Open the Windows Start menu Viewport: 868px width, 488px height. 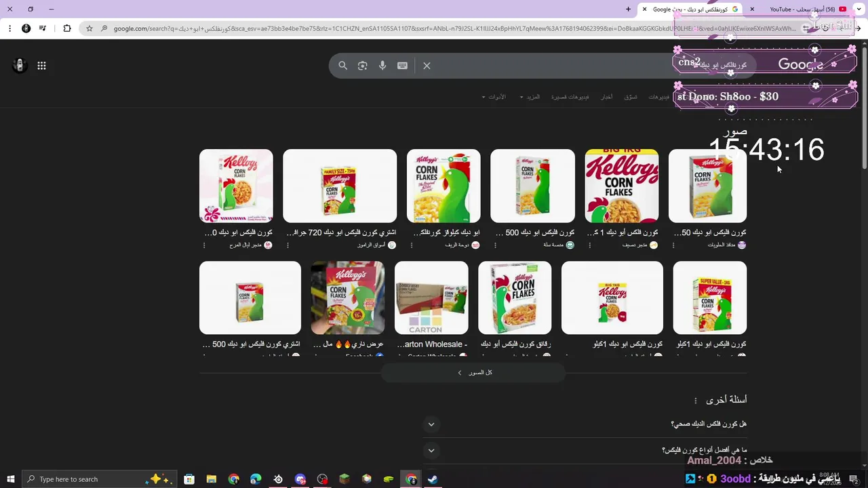tap(9, 479)
